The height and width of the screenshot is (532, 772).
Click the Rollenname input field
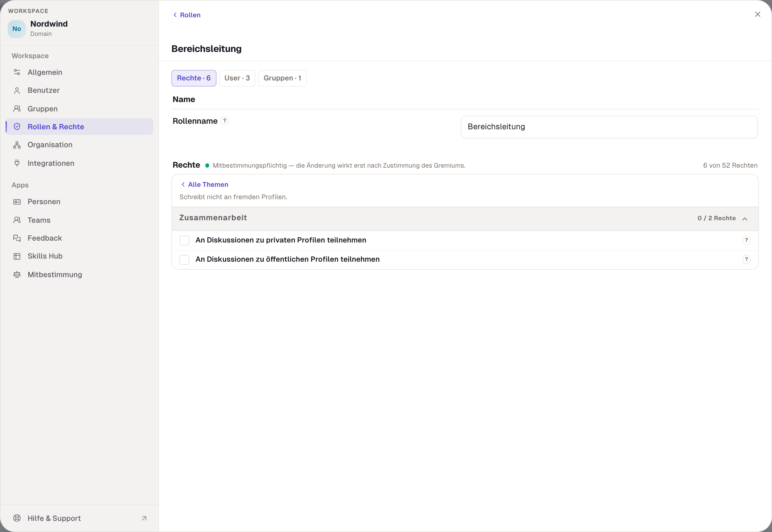click(x=609, y=127)
